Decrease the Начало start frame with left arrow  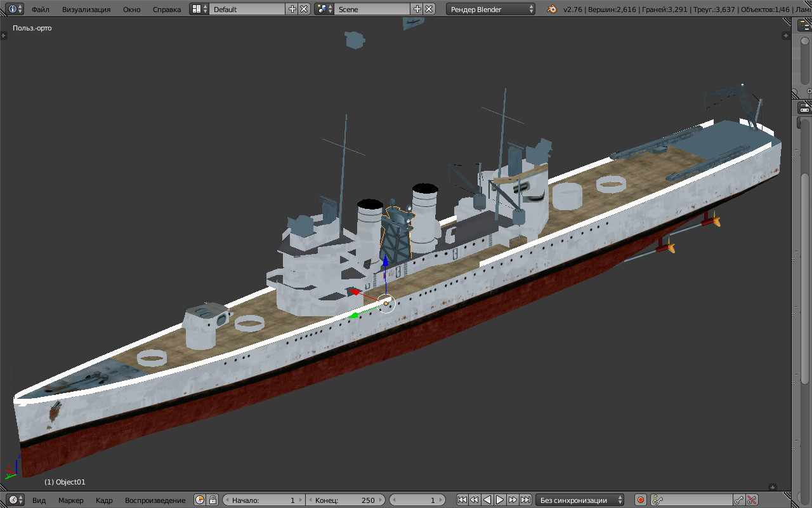(227, 500)
